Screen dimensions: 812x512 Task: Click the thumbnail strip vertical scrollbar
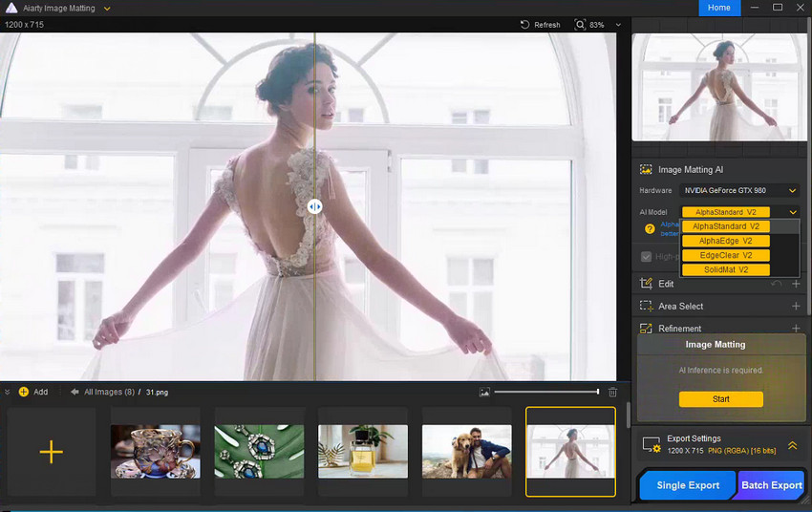629,416
